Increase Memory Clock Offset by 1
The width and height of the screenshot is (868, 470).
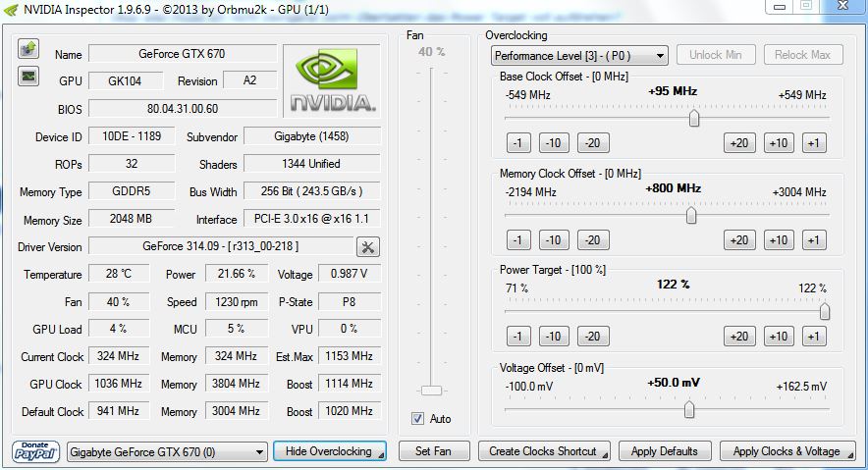tap(814, 240)
